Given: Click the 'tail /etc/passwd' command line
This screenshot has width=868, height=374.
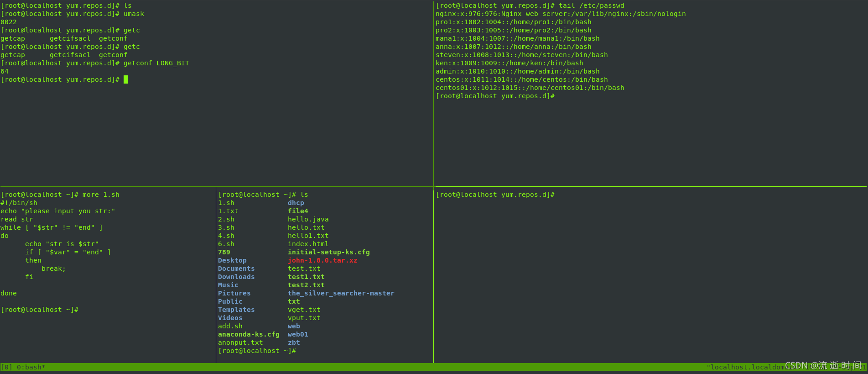Looking at the screenshot, I should click(x=530, y=5).
